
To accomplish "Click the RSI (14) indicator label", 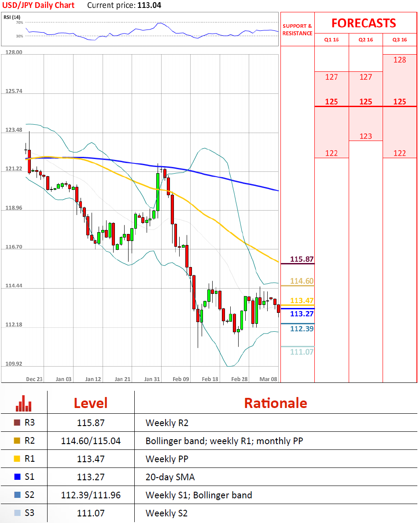I will coord(12,17).
